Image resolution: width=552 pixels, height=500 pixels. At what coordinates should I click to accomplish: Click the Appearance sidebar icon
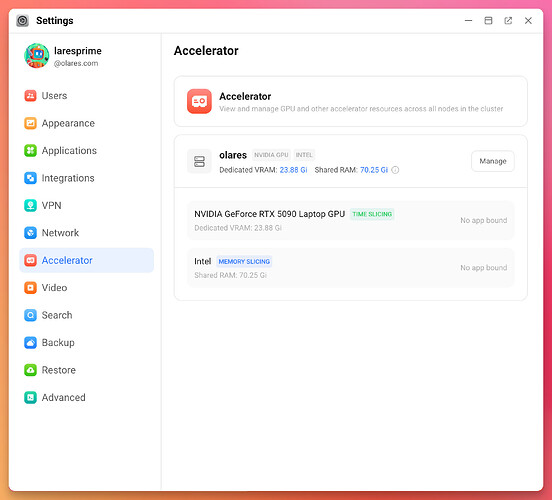point(30,123)
